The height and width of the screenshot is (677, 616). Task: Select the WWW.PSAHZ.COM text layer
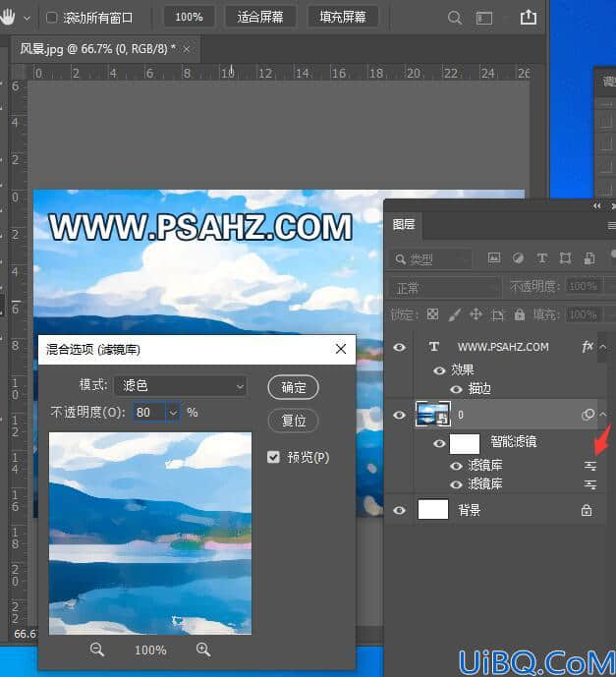coord(503,347)
